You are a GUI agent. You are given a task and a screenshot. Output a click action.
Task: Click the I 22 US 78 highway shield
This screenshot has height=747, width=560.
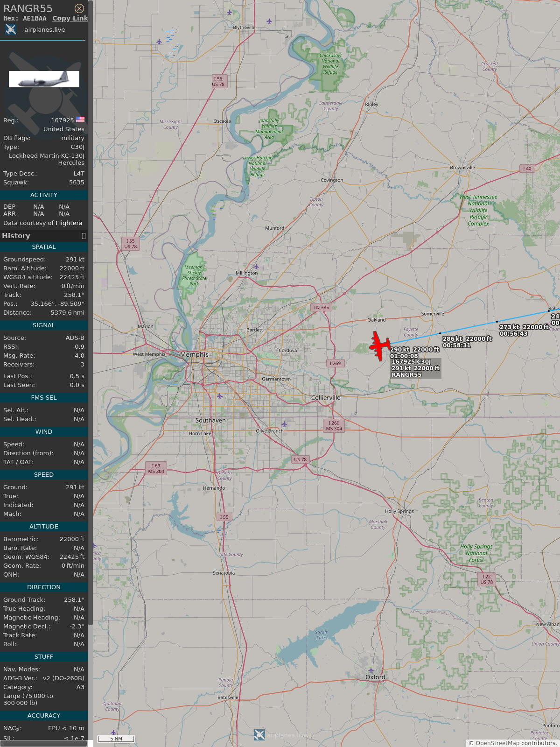(x=487, y=579)
